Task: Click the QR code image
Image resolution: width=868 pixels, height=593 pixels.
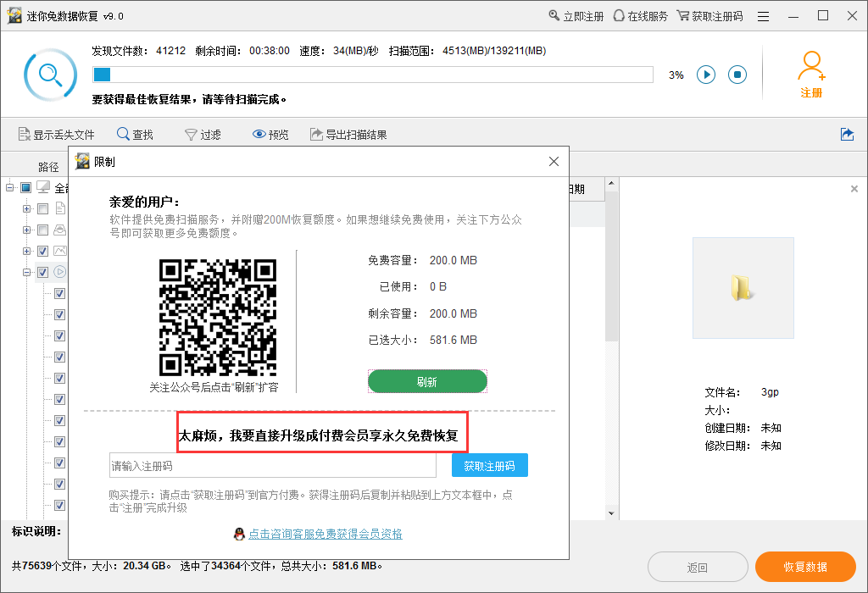Action: pos(218,318)
